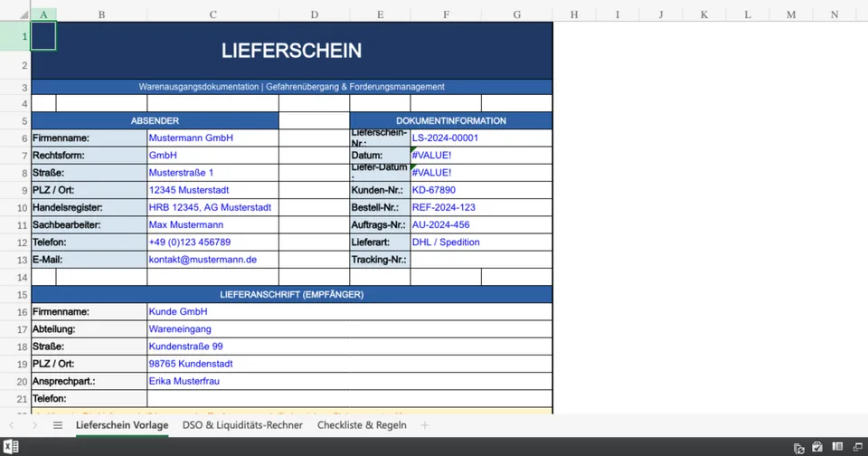The image size is (868, 456).
Task: Select the LS-2024-00001 cell
Action: point(481,138)
